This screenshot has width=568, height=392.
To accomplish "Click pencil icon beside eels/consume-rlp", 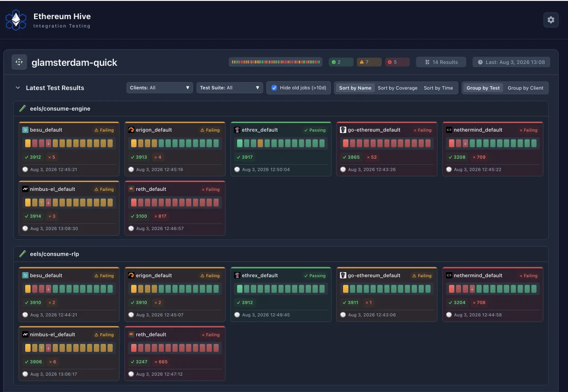I will click(23, 254).
